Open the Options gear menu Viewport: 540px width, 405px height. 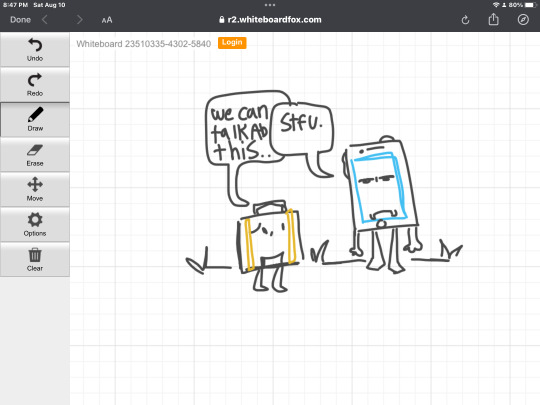(35, 225)
